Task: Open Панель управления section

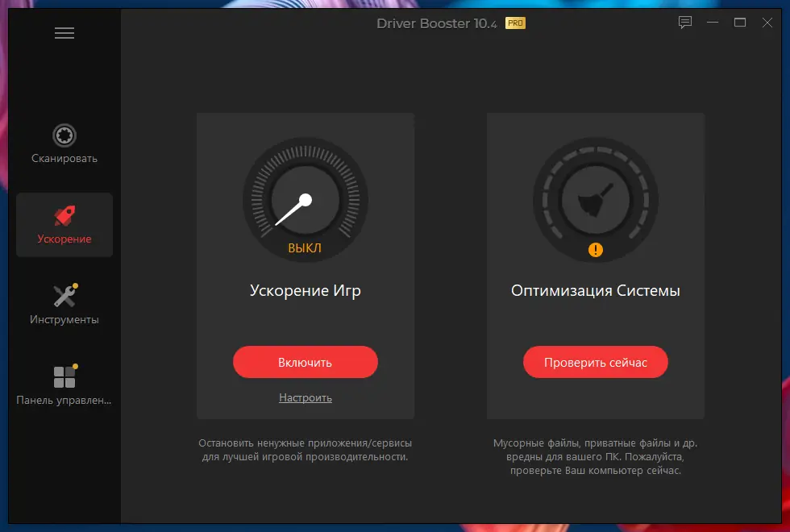Action: (x=64, y=385)
